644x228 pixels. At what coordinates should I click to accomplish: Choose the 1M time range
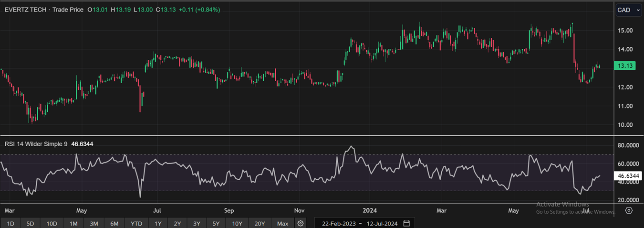(x=73, y=223)
